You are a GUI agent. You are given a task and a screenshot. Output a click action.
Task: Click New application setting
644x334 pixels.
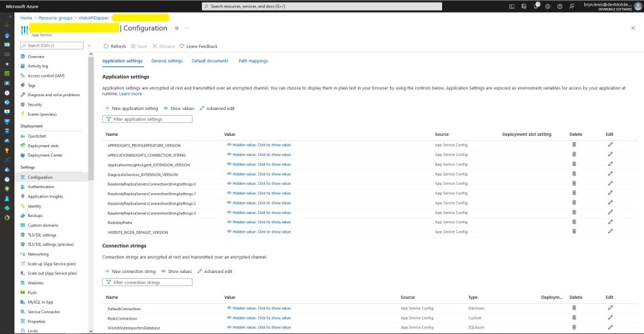click(x=131, y=108)
